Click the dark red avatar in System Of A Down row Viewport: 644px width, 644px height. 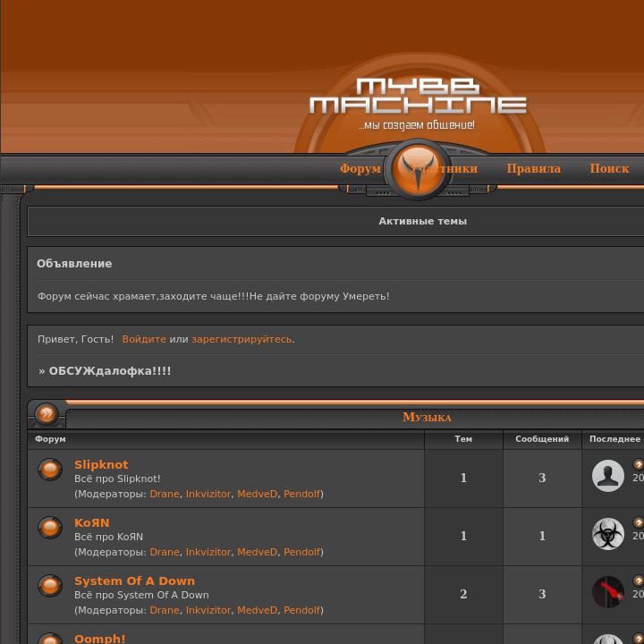608,592
